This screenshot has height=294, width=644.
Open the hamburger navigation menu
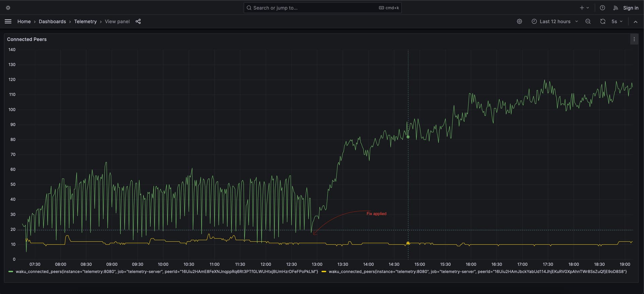point(8,21)
